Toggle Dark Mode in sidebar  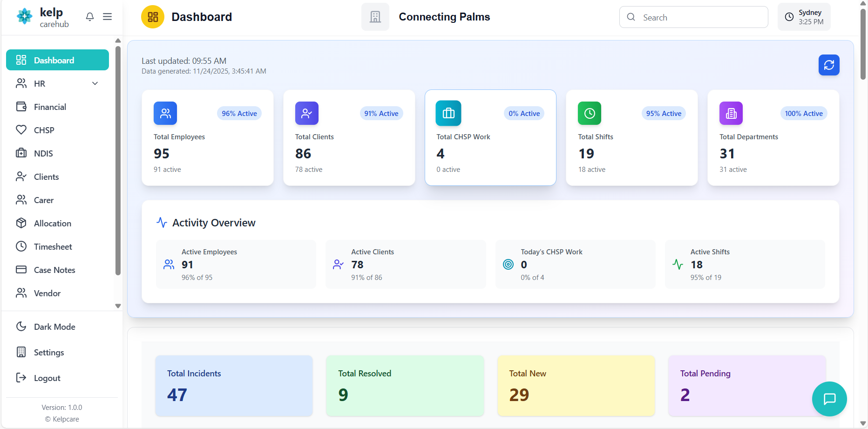point(54,327)
